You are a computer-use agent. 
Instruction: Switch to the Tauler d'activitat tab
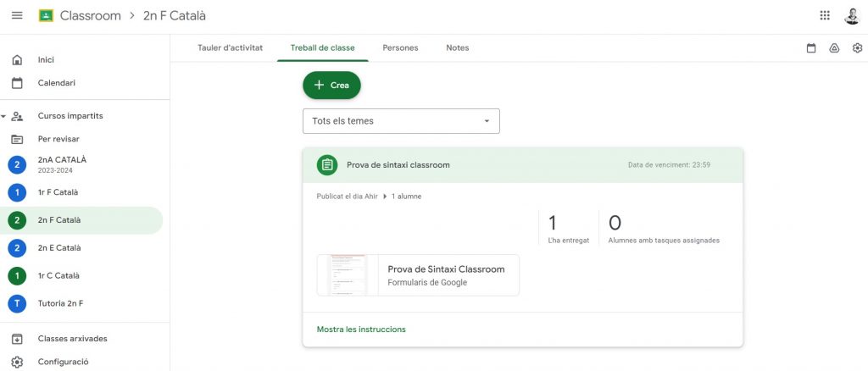tap(230, 48)
